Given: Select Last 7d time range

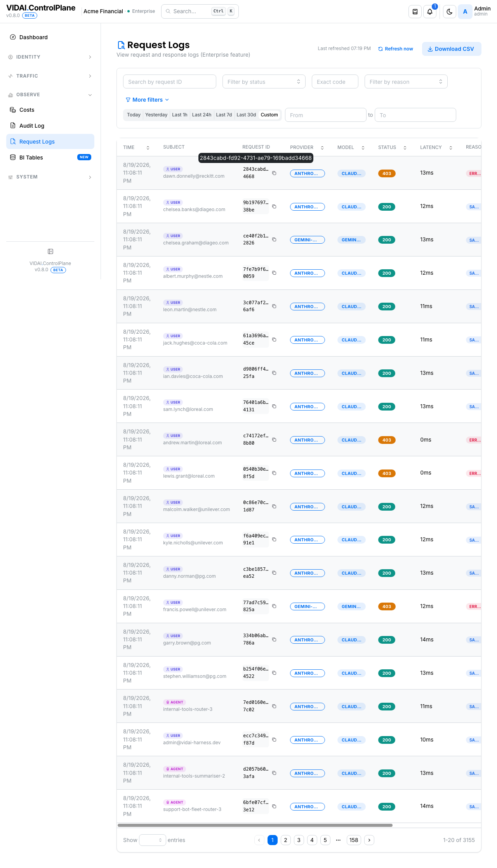Looking at the screenshot, I should tap(224, 115).
